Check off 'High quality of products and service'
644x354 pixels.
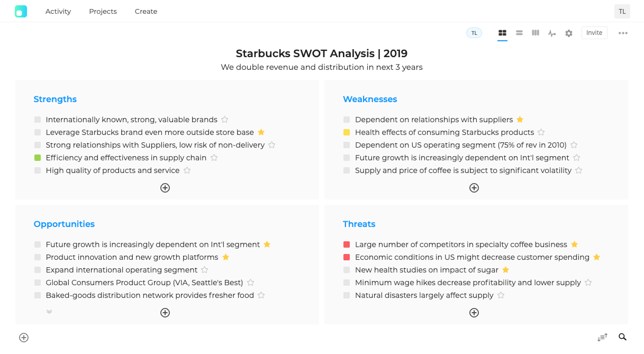37,170
